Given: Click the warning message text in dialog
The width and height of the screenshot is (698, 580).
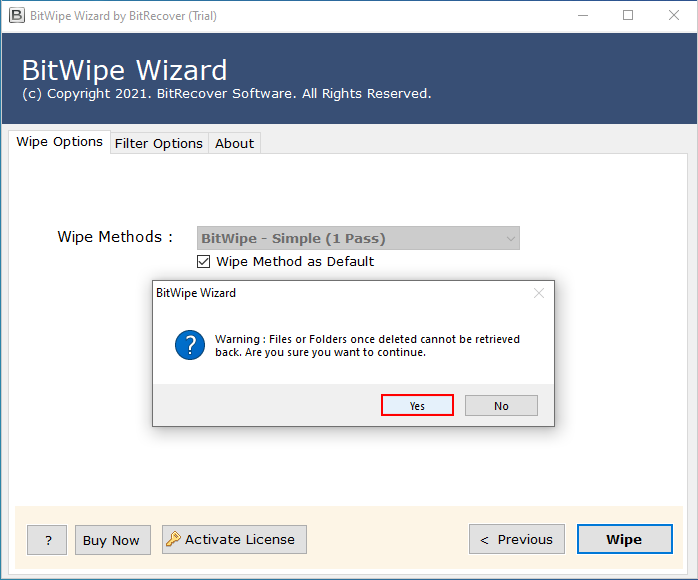Looking at the screenshot, I should tap(367, 346).
